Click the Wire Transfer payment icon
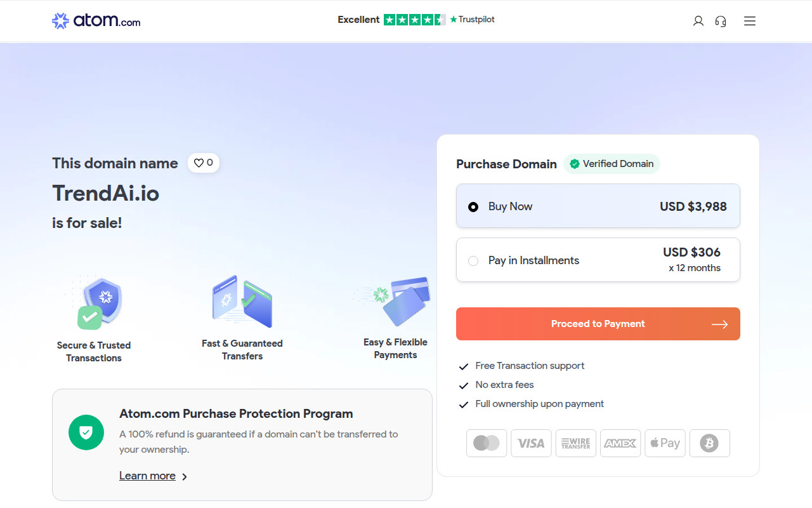Image resolution: width=812 pixels, height=508 pixels. pyautogui.click(x=575, y=443)
